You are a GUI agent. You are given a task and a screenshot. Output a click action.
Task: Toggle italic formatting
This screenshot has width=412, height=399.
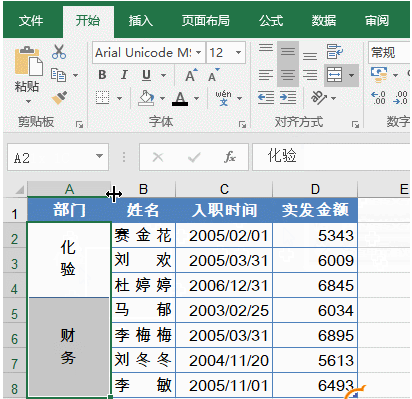coord(124,75)
